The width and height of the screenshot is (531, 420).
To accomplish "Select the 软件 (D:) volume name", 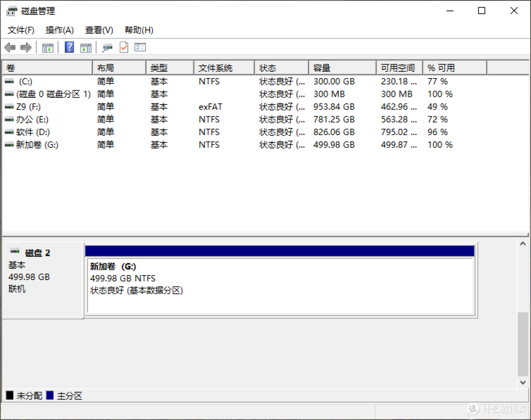I will pyautogui.click(x=33, y=132).
